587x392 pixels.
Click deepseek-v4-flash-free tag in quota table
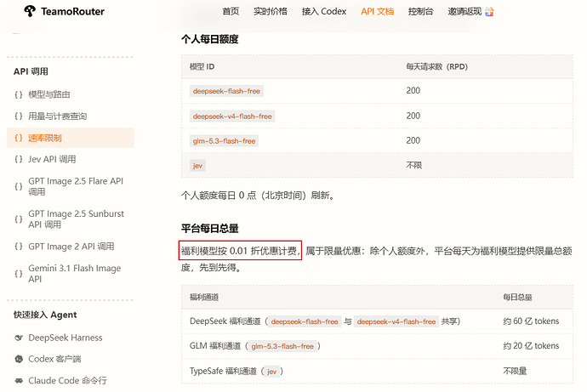(x=232, y=116)
